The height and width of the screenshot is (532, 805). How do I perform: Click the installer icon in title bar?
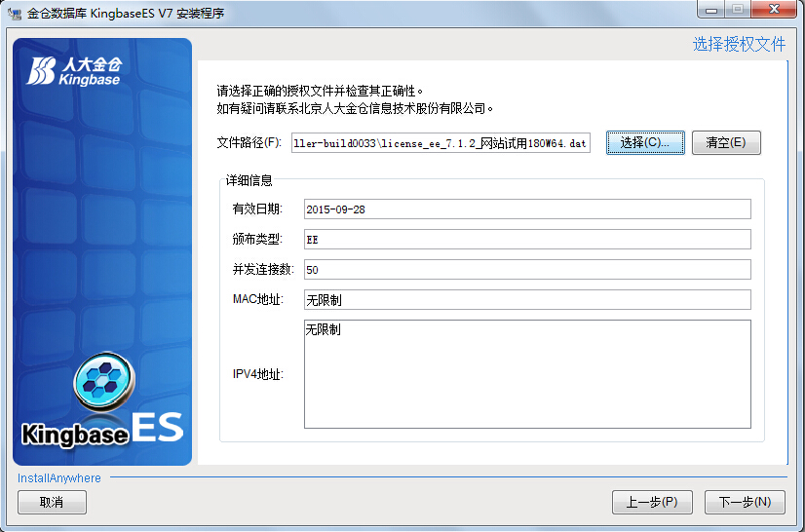point(15,13)
